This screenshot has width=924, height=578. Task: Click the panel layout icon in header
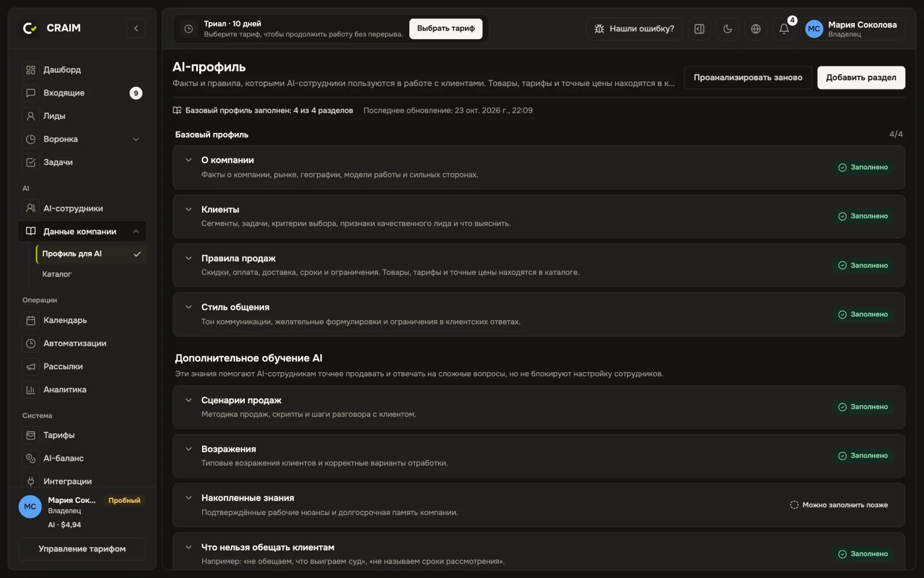click(x=699, y=29)
